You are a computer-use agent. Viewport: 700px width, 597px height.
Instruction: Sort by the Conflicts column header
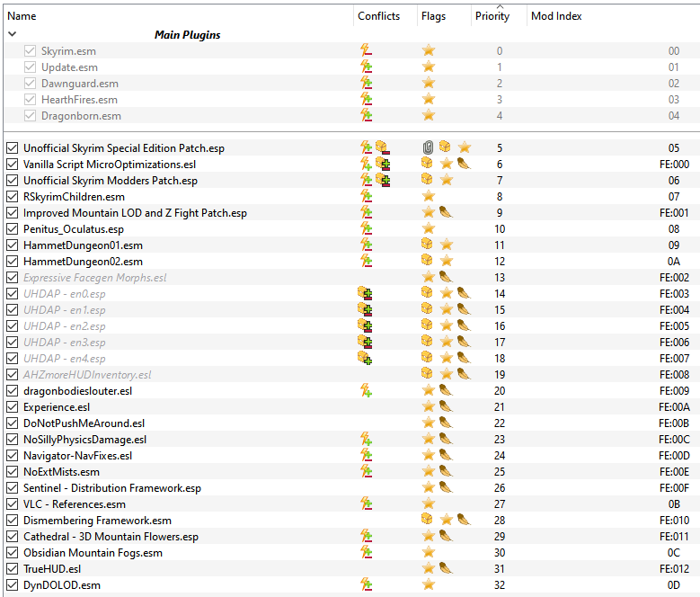click(x=378, y=16)
